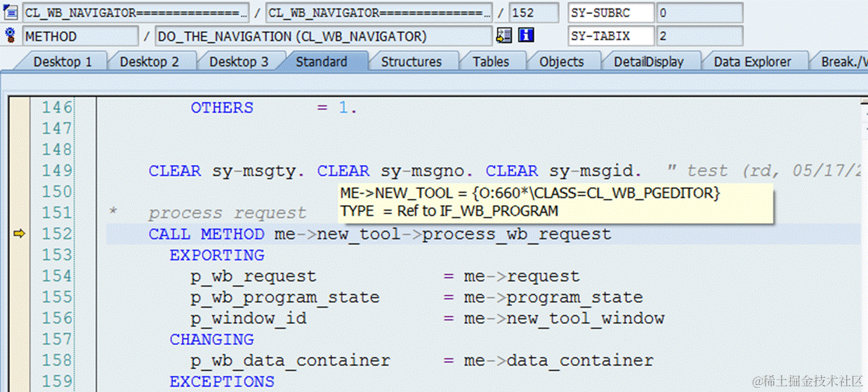The height and width of the screenshot is (392, 868).
Task: Click 'process_wb_request' in the method call
Action: coord(517,234)
